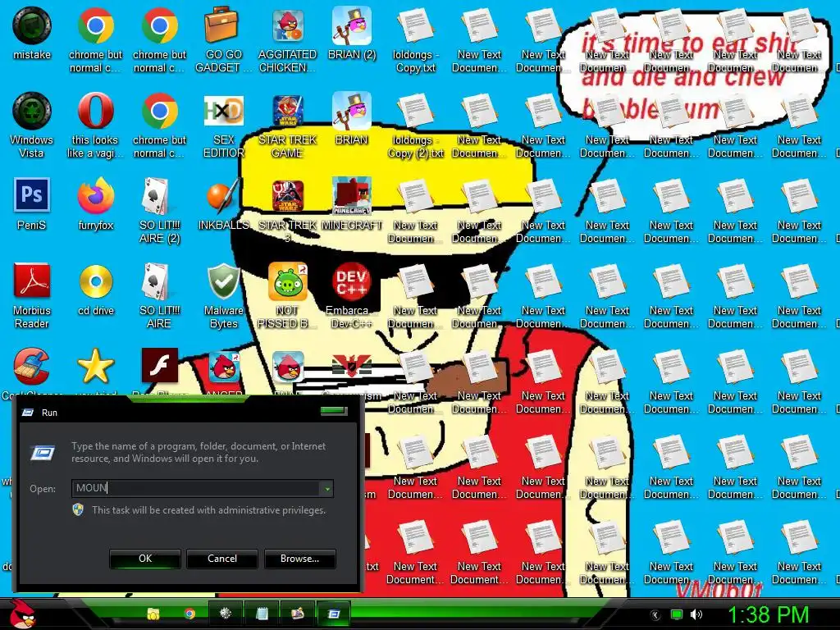This screenshot has width=840, height=630.
Task: Expand the Open field dropdown arrow
Action: click(326, 488)
